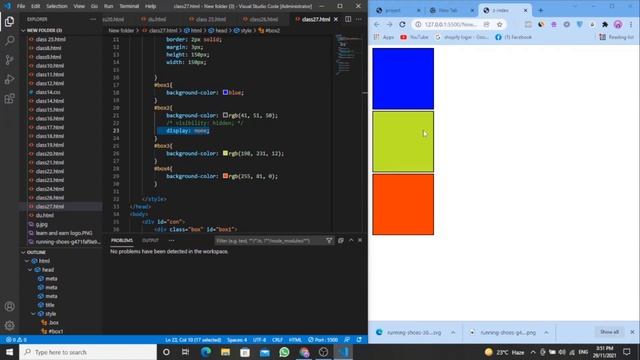This screenshot has width=640, height=360.
Task: Open WhatsApp from taskbar
Action: [x=284, y=352]
